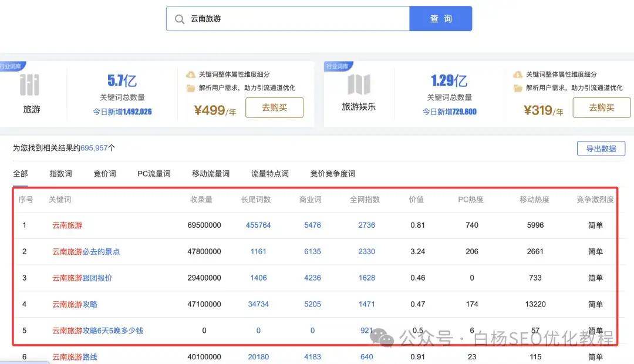Click long-tail count 34734

[258, 304]
